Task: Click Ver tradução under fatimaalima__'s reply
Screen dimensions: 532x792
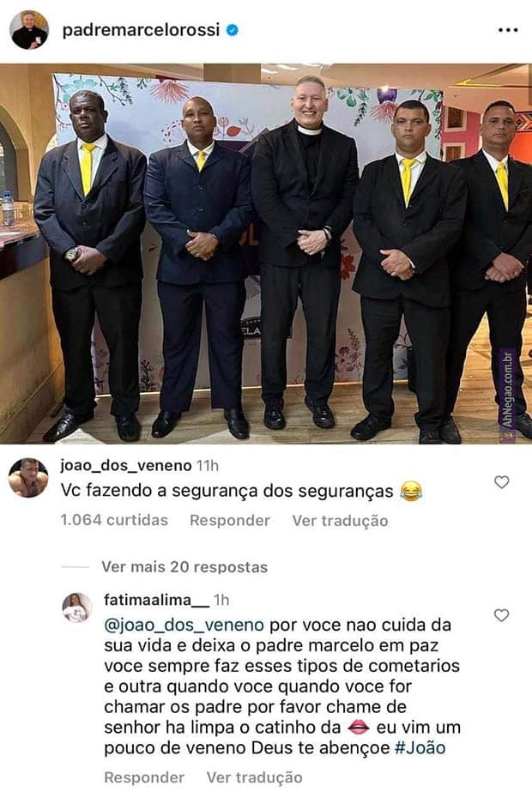Action: [x=254, y=777]
